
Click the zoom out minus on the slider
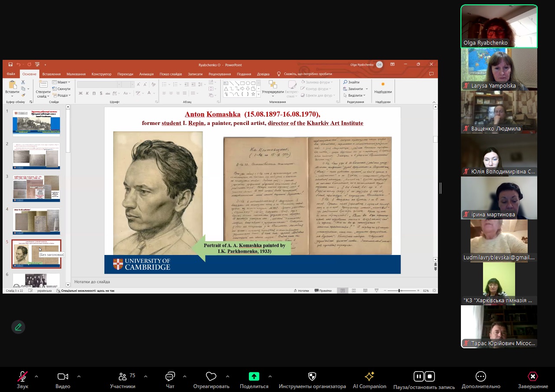pyautogui.click(x=385, y=291)
